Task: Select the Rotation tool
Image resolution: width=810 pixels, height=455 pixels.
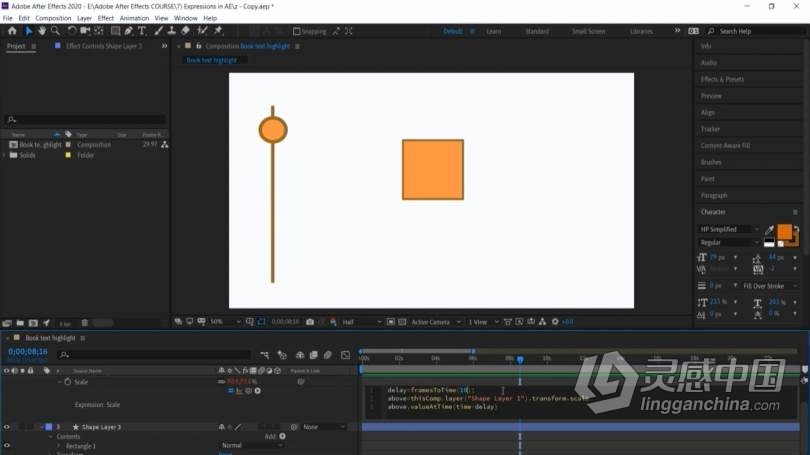Action: point(72,31)
